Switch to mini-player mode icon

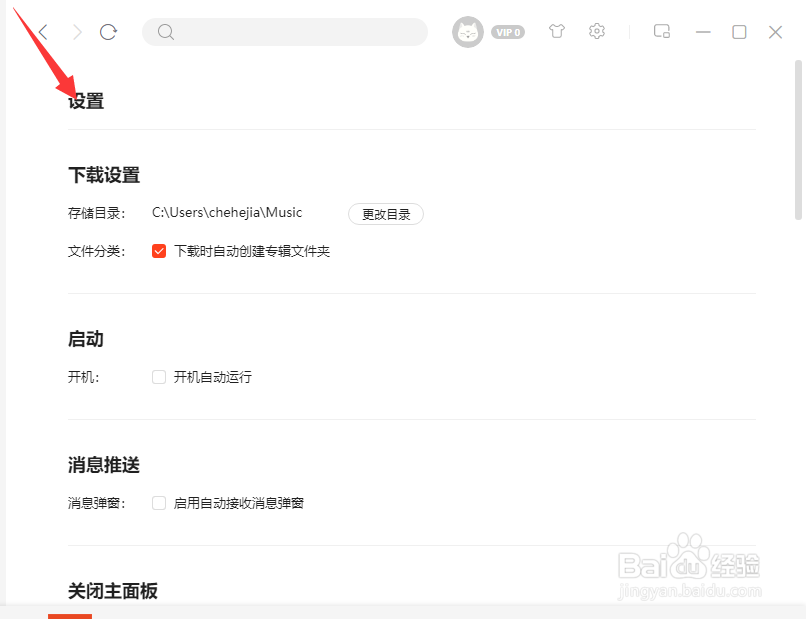pyautogui.click(x=661, y=31)
